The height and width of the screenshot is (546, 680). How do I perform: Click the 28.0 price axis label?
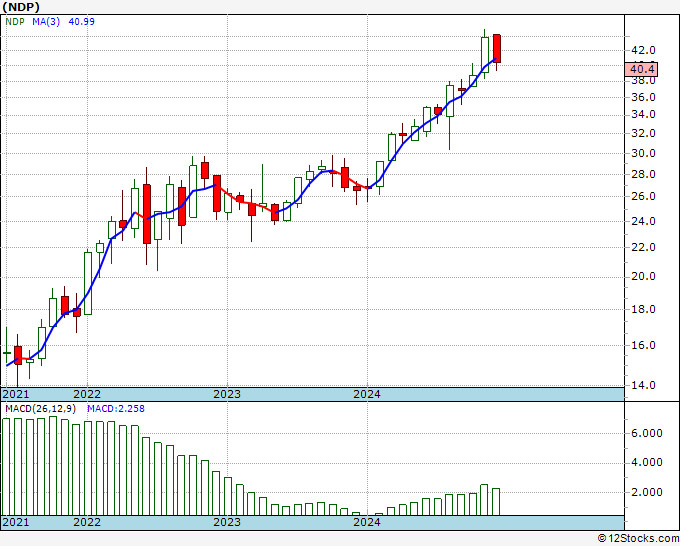[643, 174]
